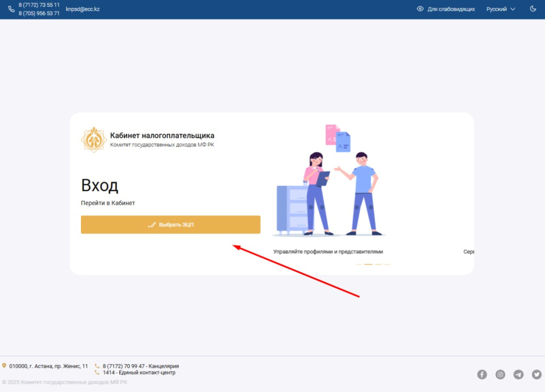
Task: Select the first carousel dot
Action: pyautogui.click(x=359, y=264)
